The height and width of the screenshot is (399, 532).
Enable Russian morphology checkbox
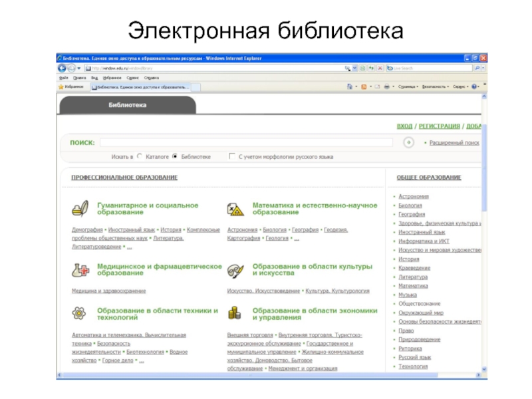[x=232, y=156]
